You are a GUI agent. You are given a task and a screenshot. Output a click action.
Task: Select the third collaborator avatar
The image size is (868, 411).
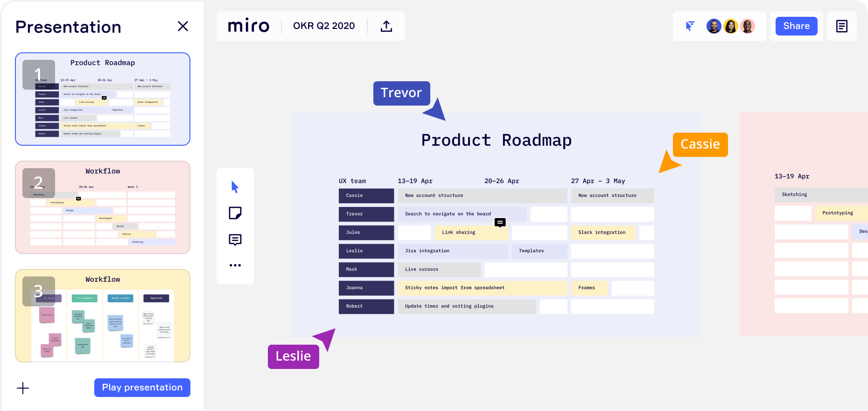(748, 26)
